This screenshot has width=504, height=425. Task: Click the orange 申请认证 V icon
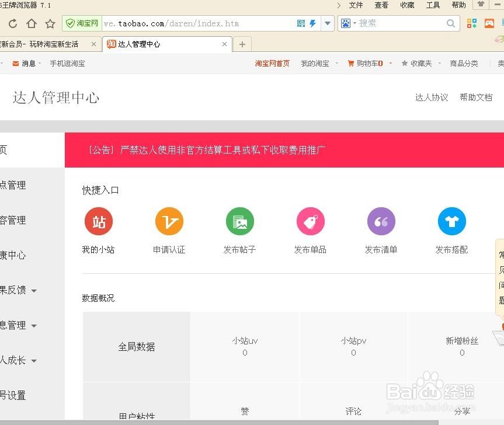(x=169, y=221)
